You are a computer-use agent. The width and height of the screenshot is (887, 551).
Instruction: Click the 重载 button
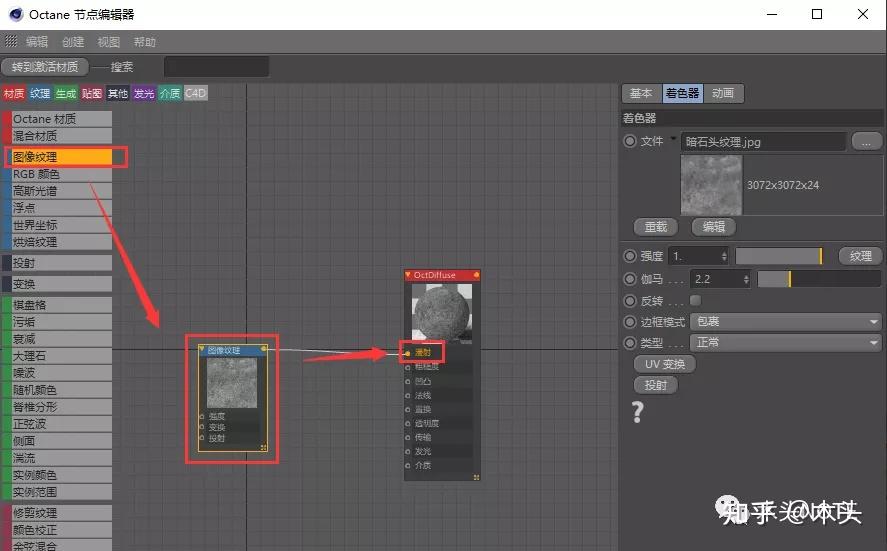(656, 227)
